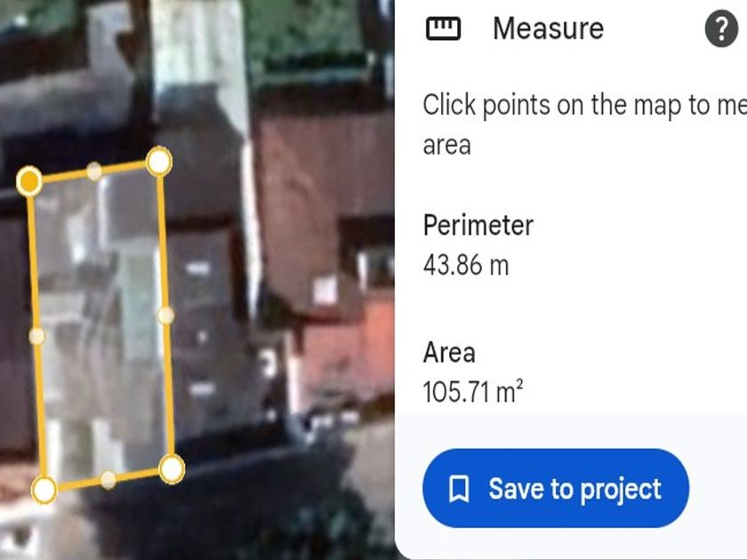Click midpoint handle on right polygon edge
This screenshot has height=560, width=747.
pyautogui.click(x=165, y=316)
